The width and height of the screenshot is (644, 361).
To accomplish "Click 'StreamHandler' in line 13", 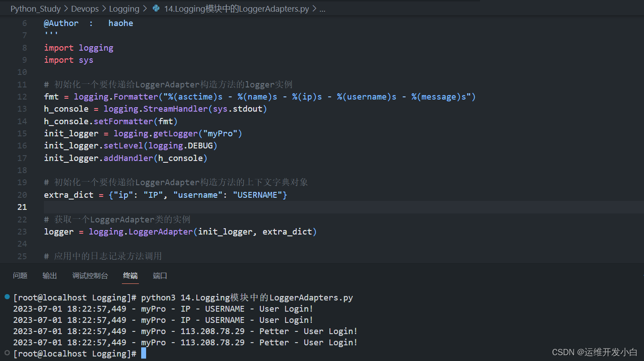I will pos(176,109).
